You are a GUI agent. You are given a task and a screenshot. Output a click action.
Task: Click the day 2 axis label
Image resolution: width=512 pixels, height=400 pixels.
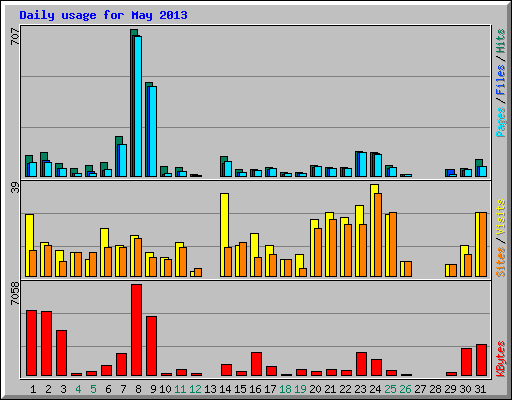(48, 389)
